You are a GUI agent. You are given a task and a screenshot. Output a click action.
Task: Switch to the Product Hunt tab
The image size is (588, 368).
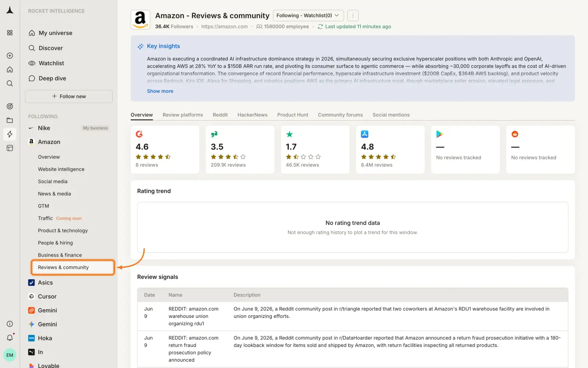(293, 115)
